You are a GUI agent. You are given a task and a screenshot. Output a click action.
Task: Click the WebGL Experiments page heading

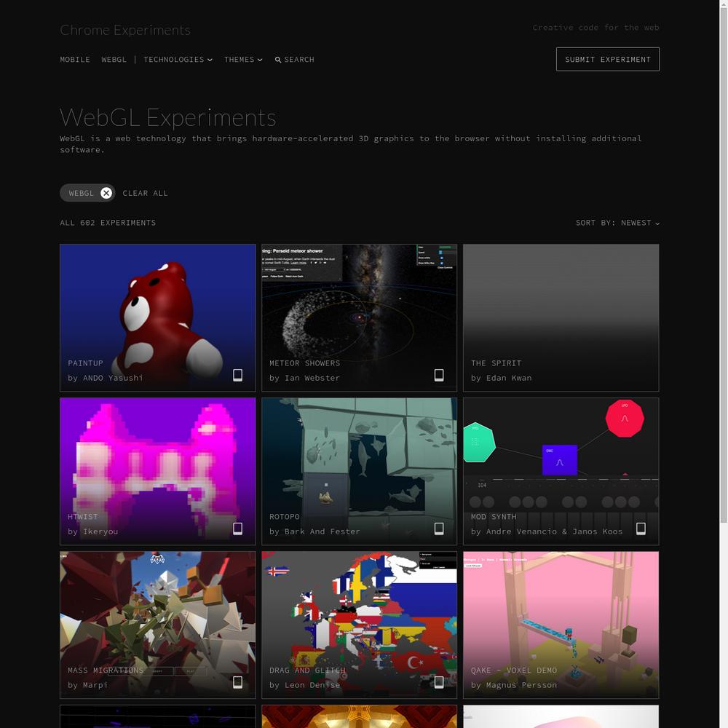coord(168,117)
